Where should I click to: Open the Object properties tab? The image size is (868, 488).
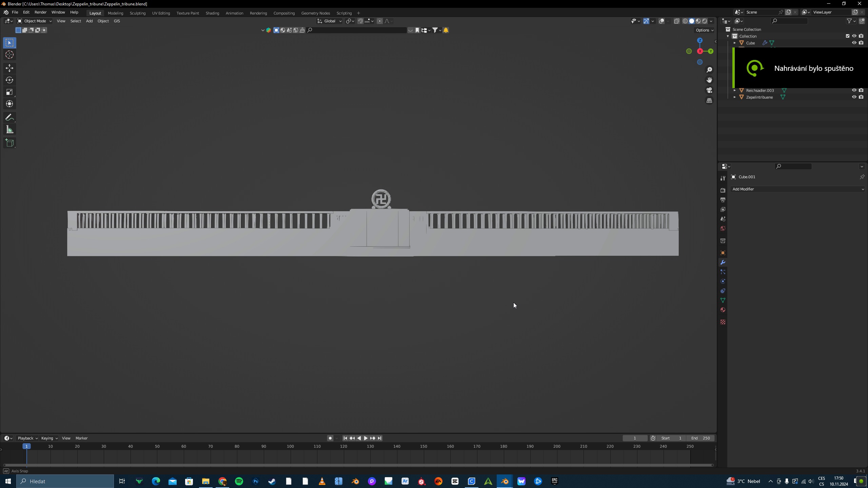point(723,253)
